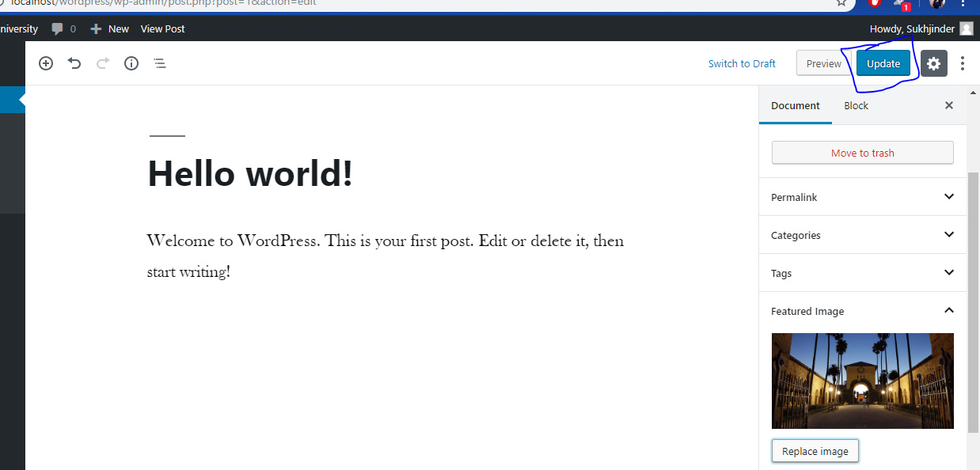980x470 pixels.
Task: Click Move to trash button
Action: click(863, 153)
